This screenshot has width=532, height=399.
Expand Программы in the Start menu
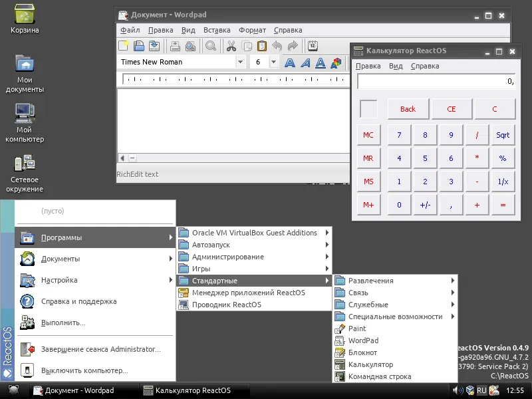95,237
